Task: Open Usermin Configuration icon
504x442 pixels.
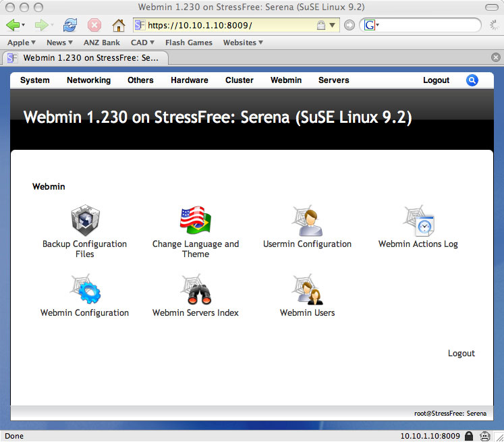Action: click(307, 221)
